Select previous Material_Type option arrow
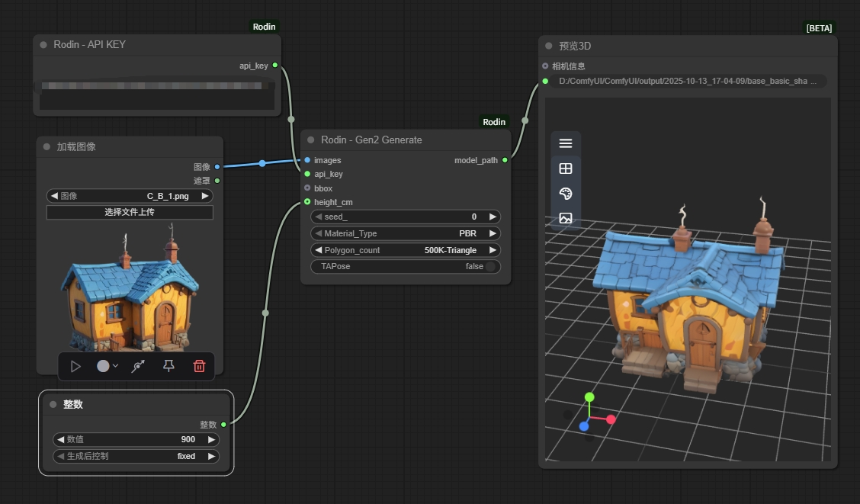Screen dimensions: 860x504 click(318, 233)
